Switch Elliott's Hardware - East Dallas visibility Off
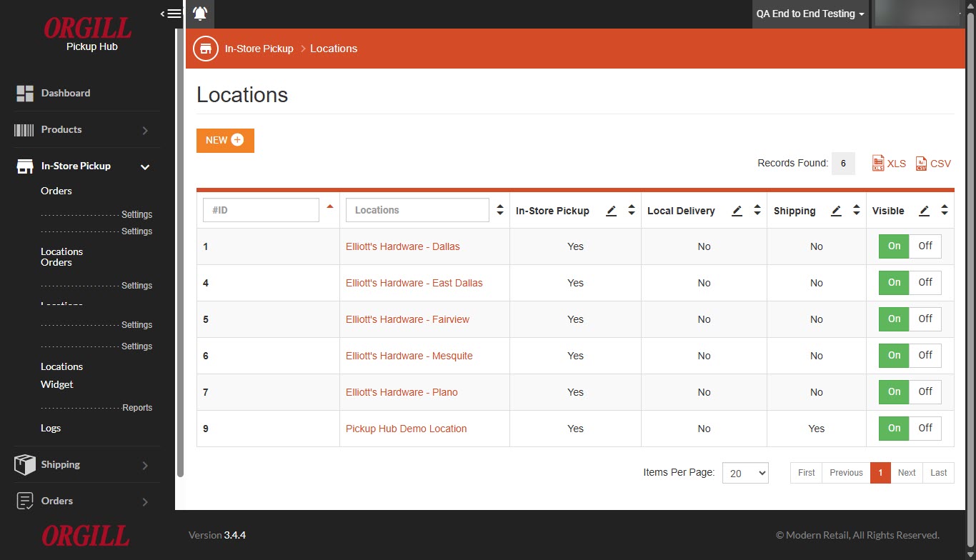Screen dimensions: 976x560 [x=926, y=283]
